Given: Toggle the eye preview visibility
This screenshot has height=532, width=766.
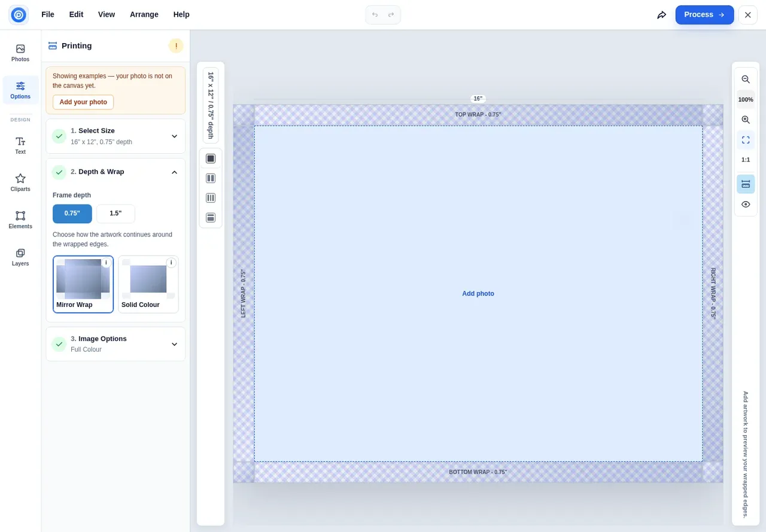Looking at the screenshot, I should click(746, 204).
